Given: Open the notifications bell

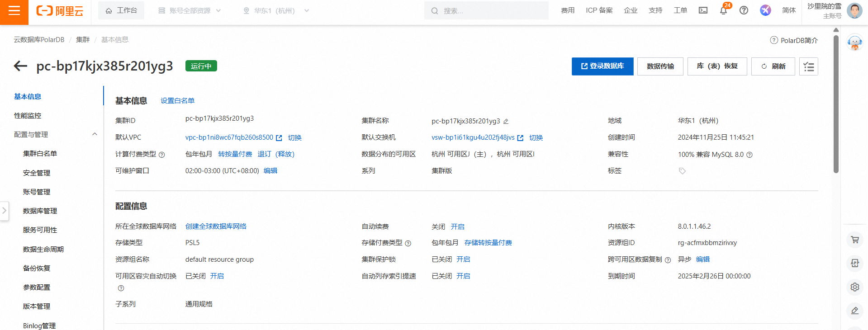Looking at the screenshot, I should click(723, 10).
